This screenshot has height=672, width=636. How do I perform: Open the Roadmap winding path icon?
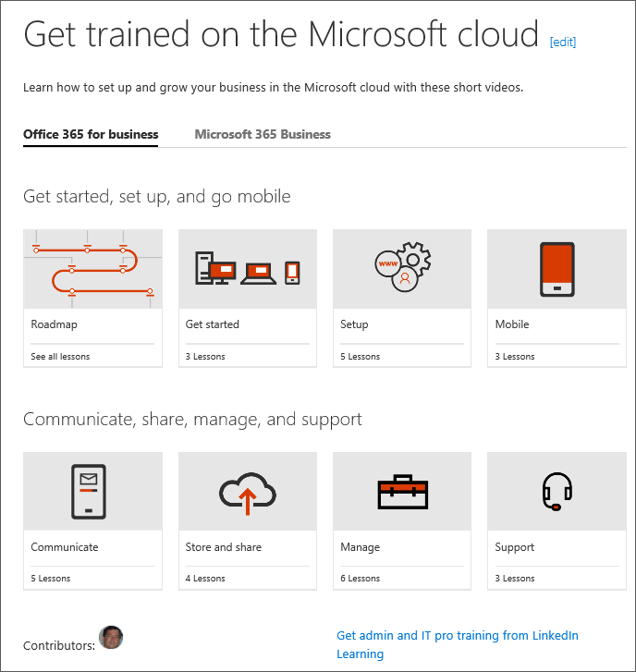point(92,269)
